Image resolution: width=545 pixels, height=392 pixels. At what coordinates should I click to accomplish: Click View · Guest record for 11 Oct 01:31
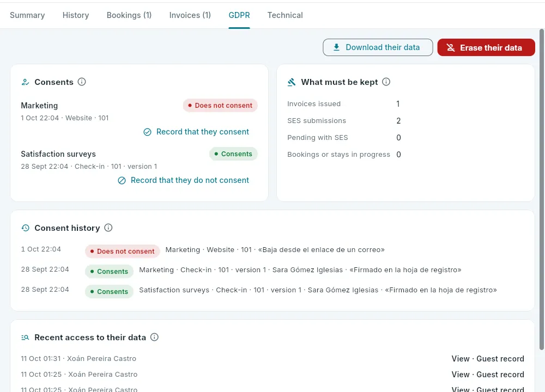[x=488, y=359]
